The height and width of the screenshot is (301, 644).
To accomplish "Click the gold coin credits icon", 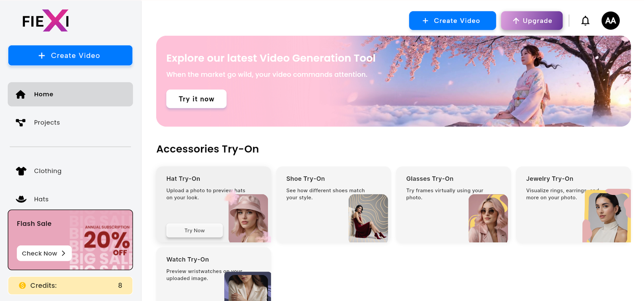I will pyautogui.click(x=23, y=285).
